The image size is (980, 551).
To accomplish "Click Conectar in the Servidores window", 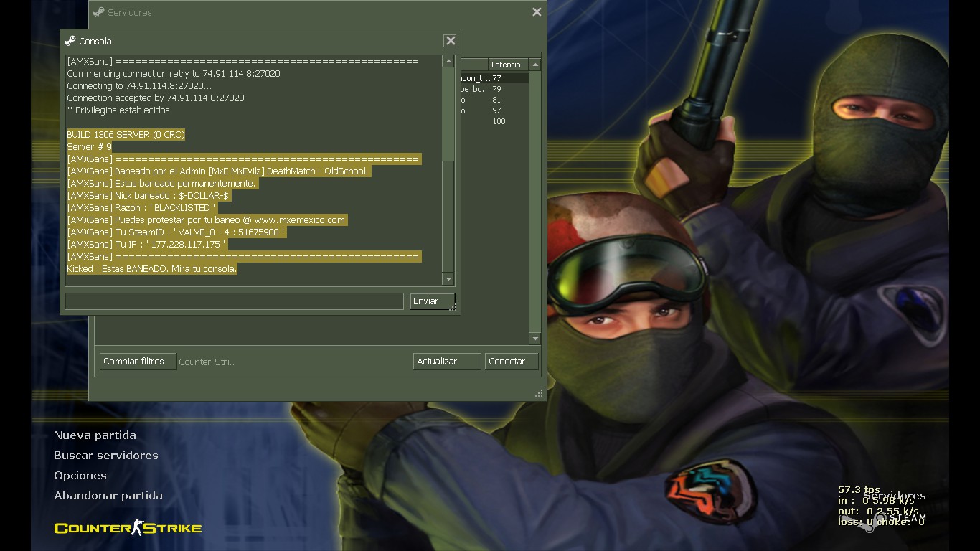I will (x=512, y=362).
